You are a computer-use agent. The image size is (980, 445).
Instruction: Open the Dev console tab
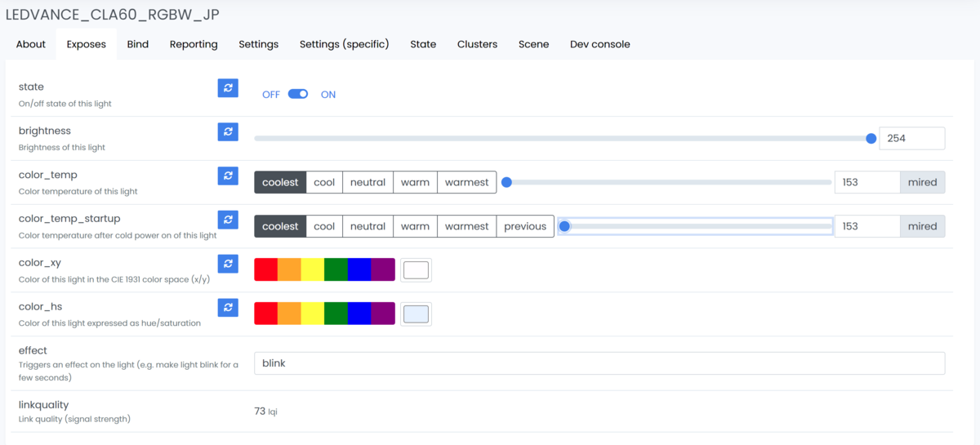pyautogui.click(x=600, y=44)
